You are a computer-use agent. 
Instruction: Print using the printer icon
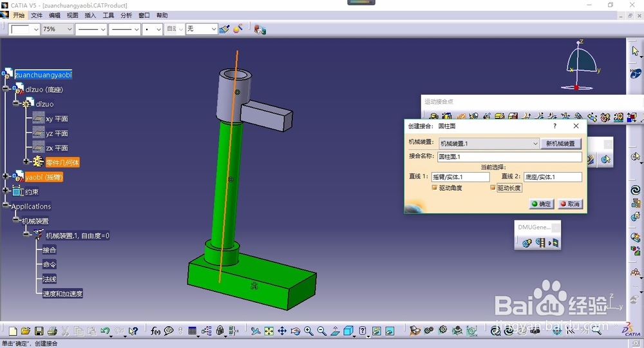pos(52,331)
